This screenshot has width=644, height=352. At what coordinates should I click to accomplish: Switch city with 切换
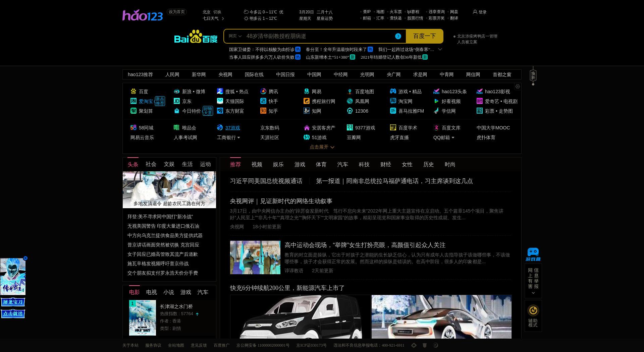point(217,12)
